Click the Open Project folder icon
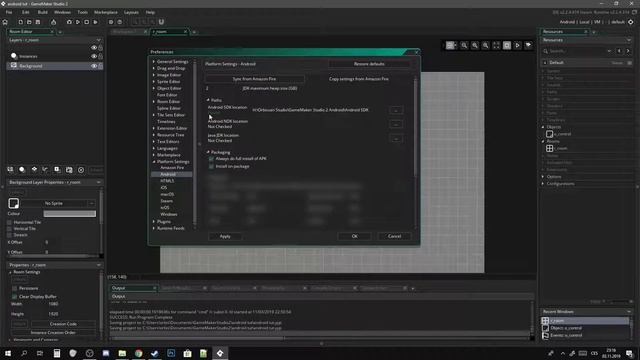Screen dimensions: 640x360 (x=29, y=22)
